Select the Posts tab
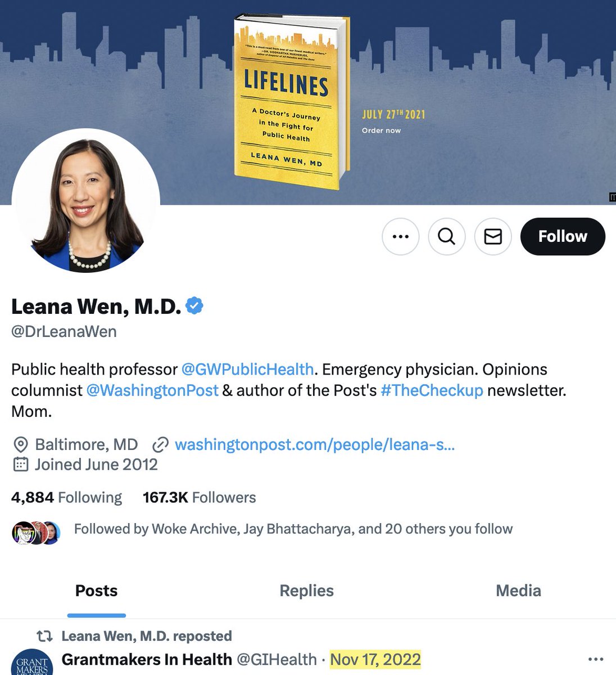 point(96,591)
